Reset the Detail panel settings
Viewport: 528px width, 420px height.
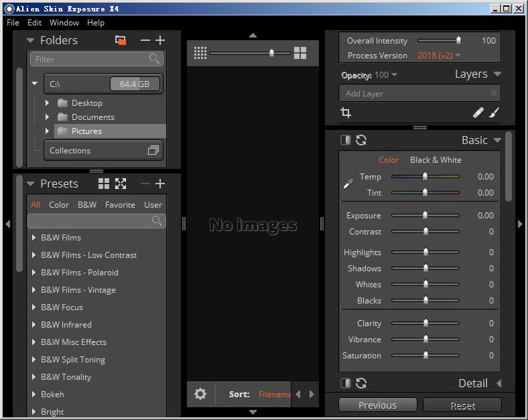pyautogui.click(x=361, y=383)
